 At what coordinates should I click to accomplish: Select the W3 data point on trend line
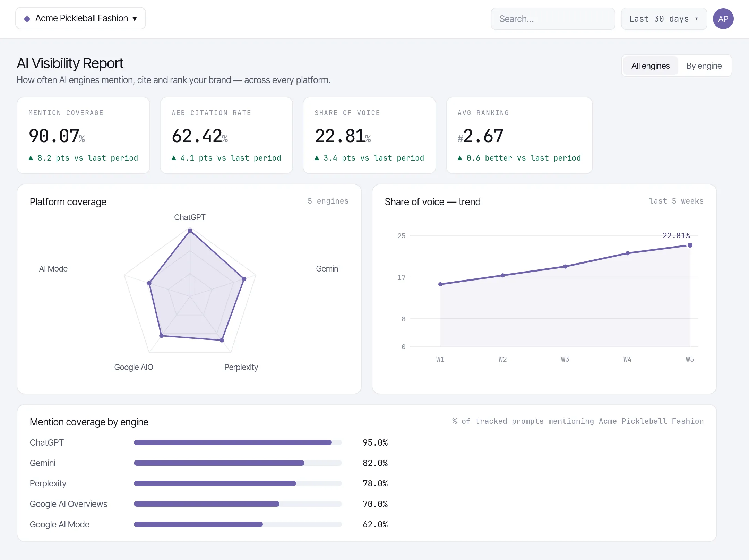point(565,267)
